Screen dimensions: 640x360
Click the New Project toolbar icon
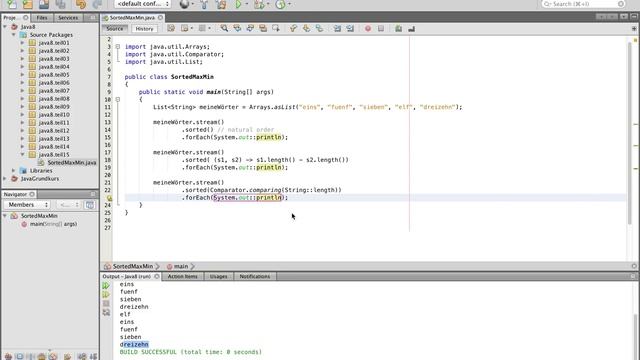click(x=27, y=4)
